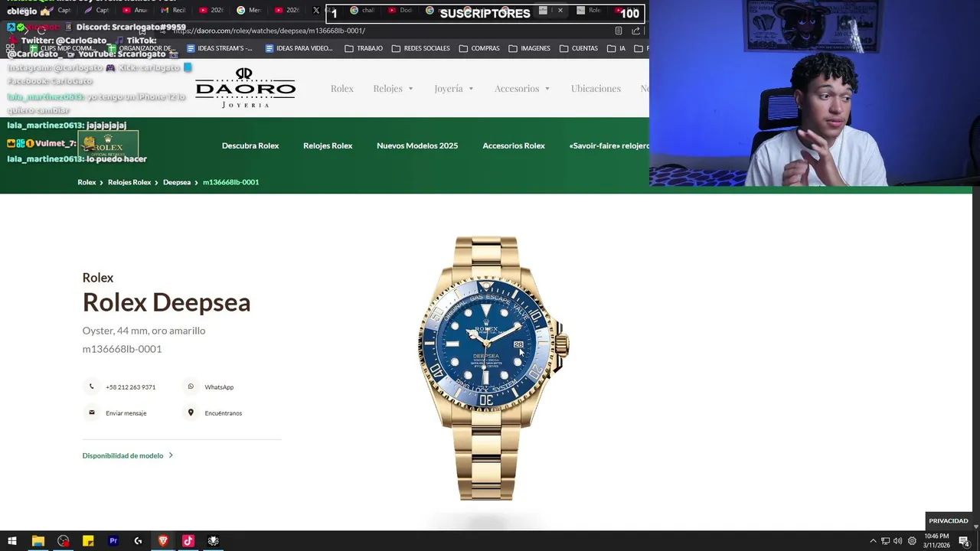Click the Rolex breadcrumb link

[87, 182]
